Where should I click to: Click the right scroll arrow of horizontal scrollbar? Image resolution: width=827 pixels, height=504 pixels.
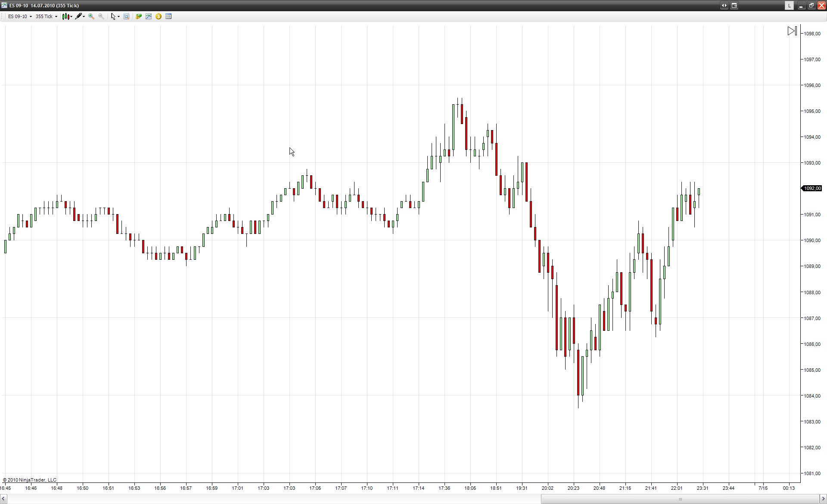823,499
